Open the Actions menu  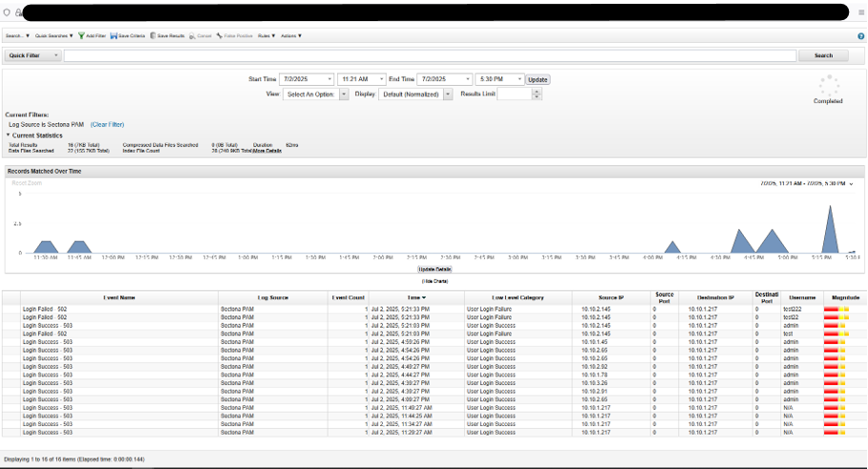(x=290, y=35)
